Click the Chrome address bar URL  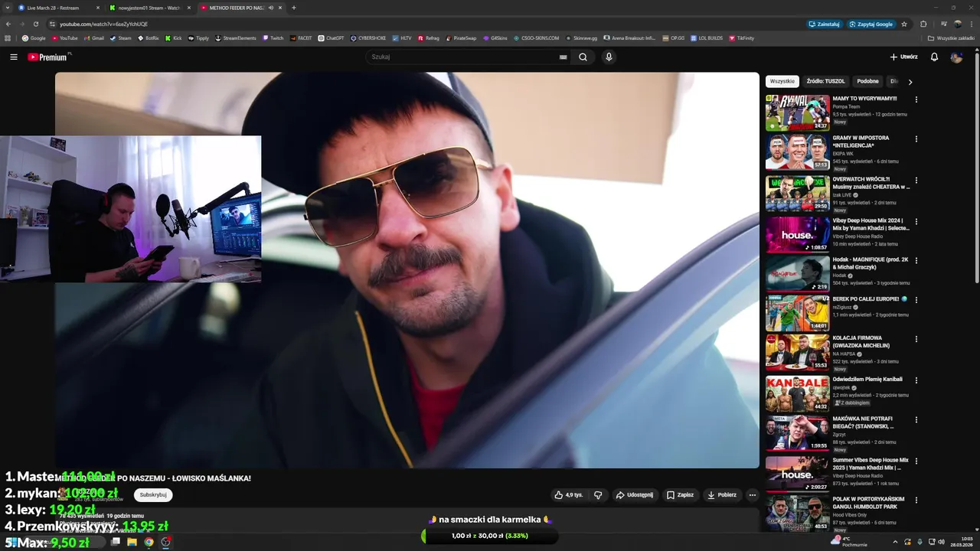click(x=103, y=24)
